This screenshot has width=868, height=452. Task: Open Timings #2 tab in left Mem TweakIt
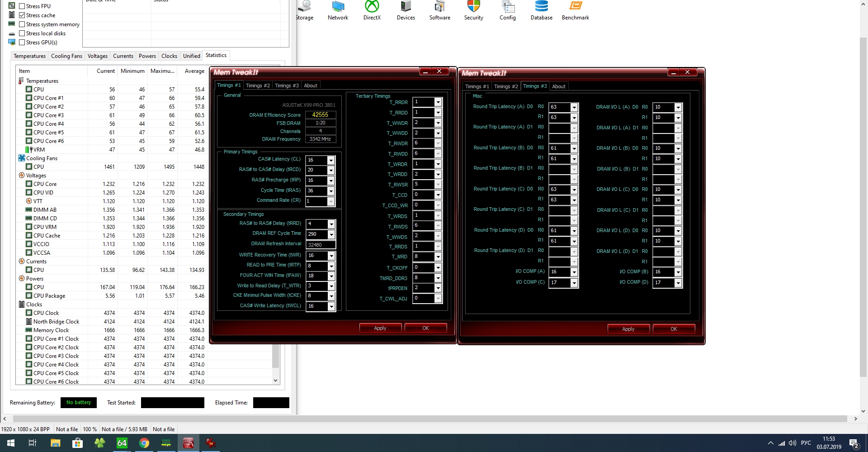[258, 86]
